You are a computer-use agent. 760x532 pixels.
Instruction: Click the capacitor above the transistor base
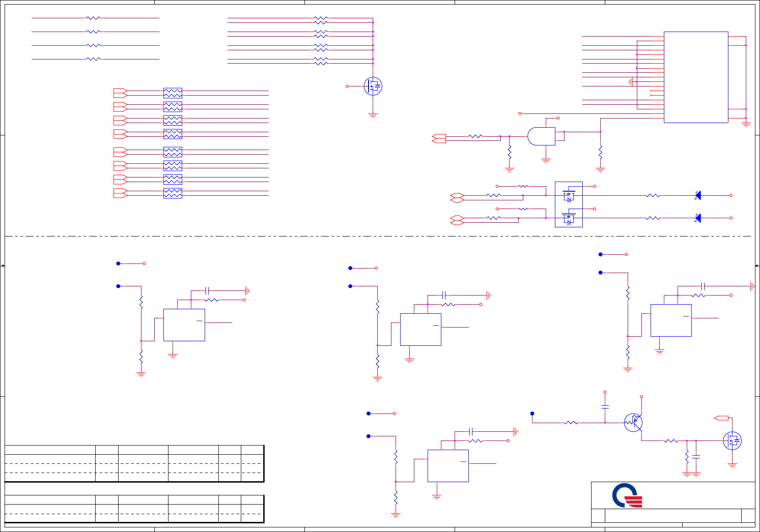[605, 406]
